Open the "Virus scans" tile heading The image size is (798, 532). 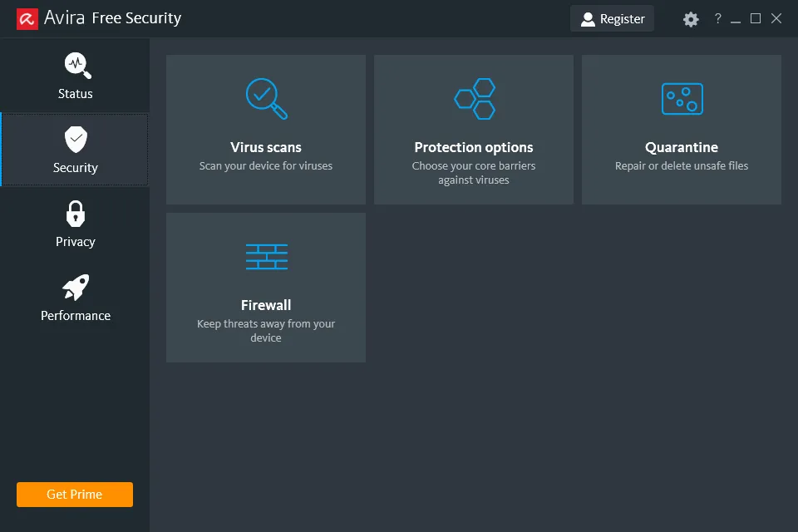click(x=266, y=147)
